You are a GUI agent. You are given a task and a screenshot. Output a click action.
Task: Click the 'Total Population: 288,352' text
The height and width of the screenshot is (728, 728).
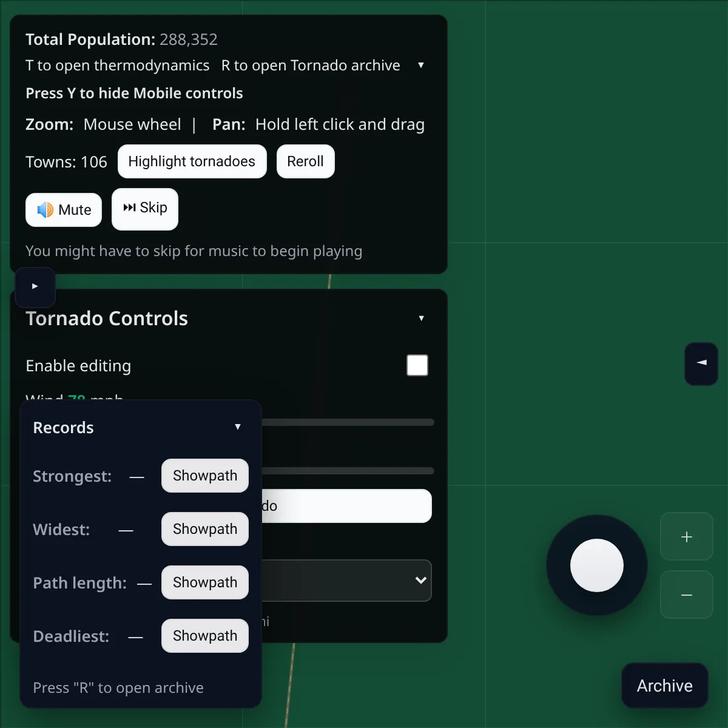121,39
